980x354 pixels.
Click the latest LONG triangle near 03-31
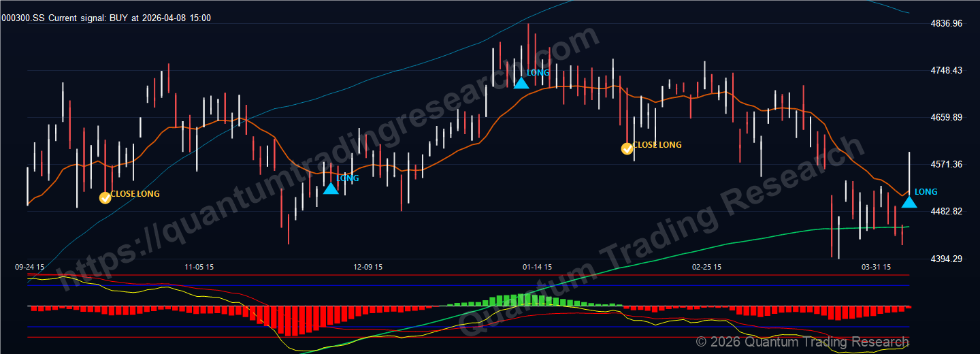909,202
